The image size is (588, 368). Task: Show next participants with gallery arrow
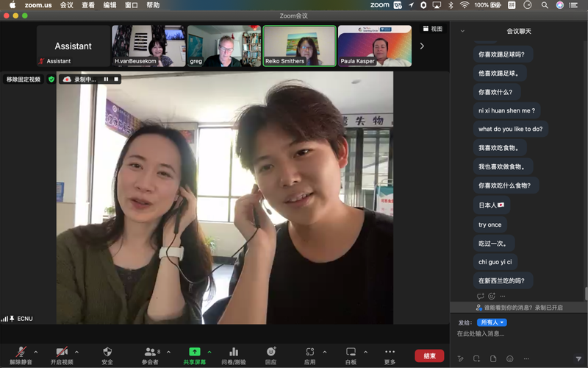click(x=421, y=46)
